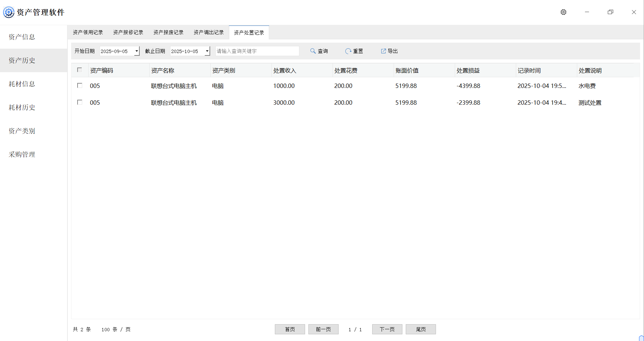The image size is (644, 341).
Task: Open application settings gear icon
Action: [563, 12]
